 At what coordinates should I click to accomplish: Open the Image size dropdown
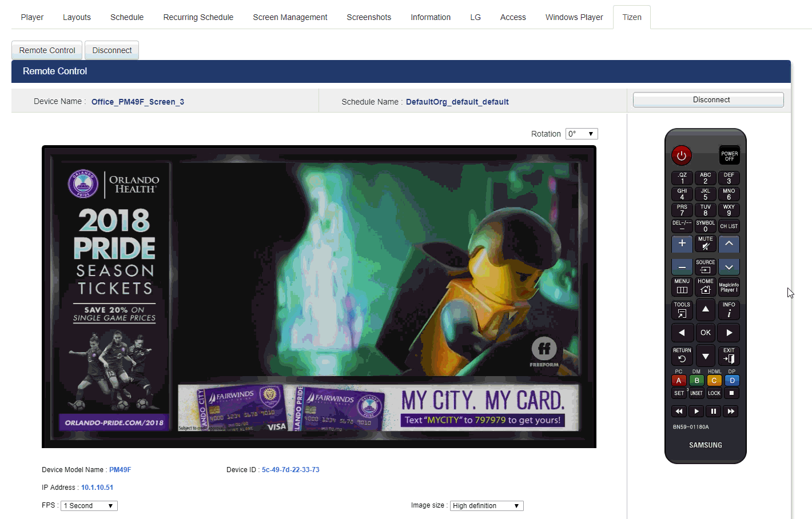pyautogui.click(x=487, y=506)
